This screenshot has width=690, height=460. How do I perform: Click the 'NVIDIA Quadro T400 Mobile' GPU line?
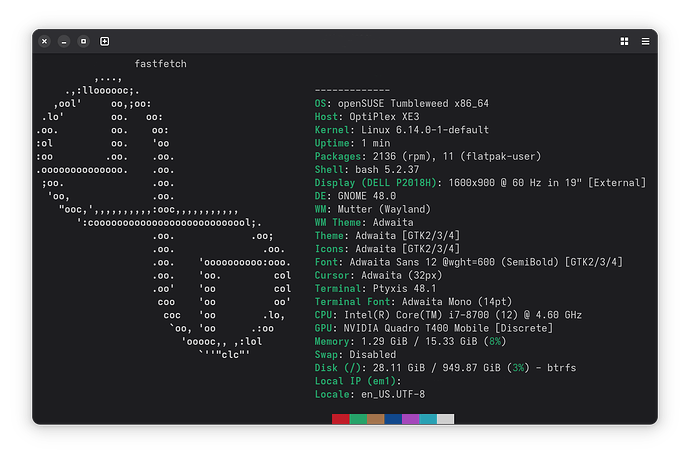point(433,328)
